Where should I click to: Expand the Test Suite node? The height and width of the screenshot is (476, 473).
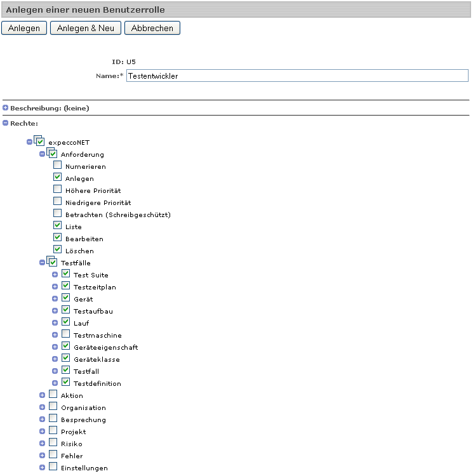click(x=55, y=275)
